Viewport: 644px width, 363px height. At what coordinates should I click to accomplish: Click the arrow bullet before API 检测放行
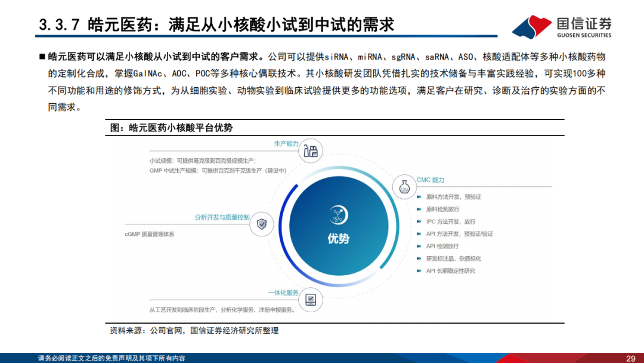419,246
